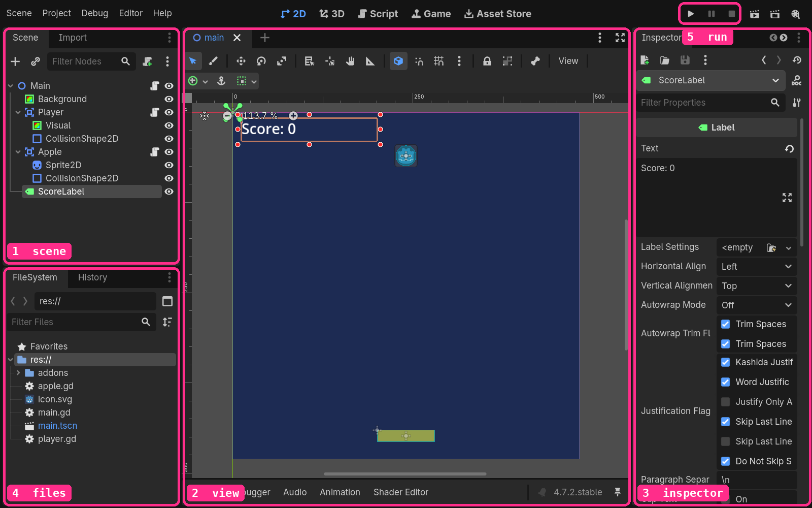Switch to the History tab
The height and width of the screenshot is (508, 812).
[x=92, y=277]
